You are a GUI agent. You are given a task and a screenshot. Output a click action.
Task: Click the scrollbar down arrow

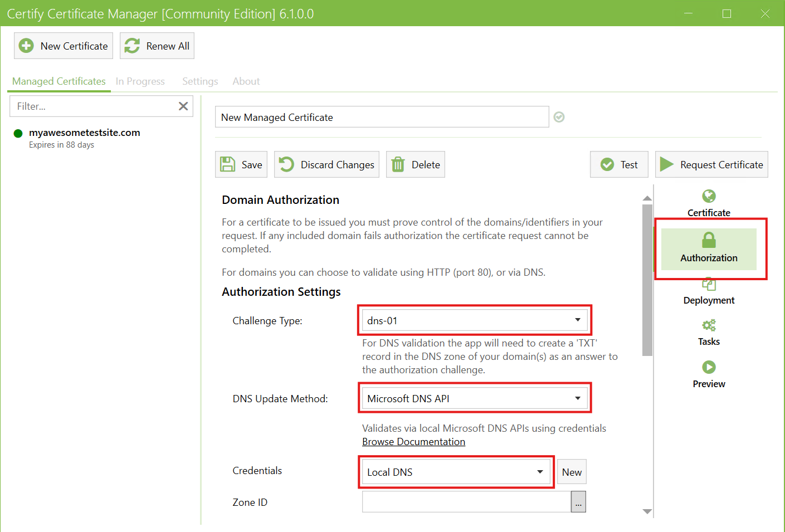point(647,511)
